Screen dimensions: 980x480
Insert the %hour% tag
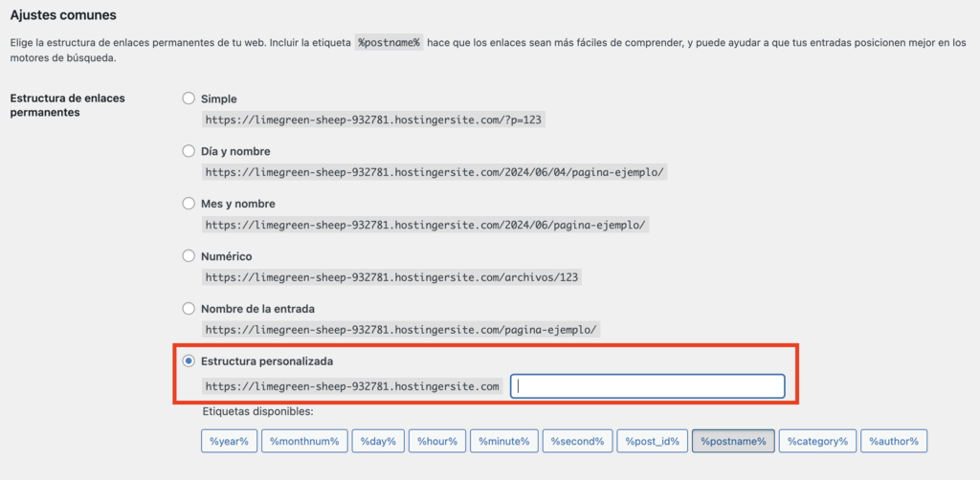coord(437,441)
